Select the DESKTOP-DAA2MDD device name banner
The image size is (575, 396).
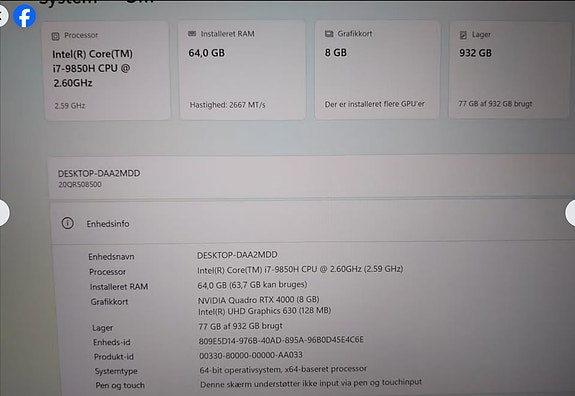click(x=312, y=177)
